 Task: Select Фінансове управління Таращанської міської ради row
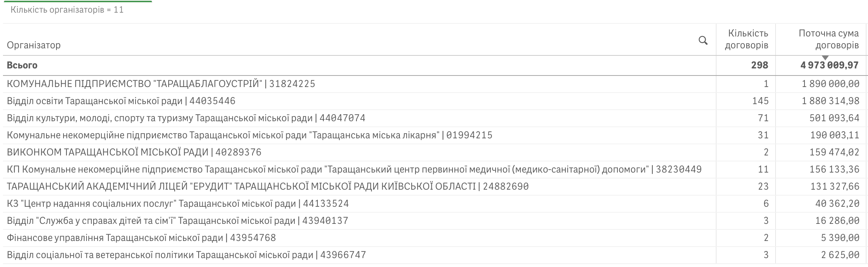coord(141,238)
